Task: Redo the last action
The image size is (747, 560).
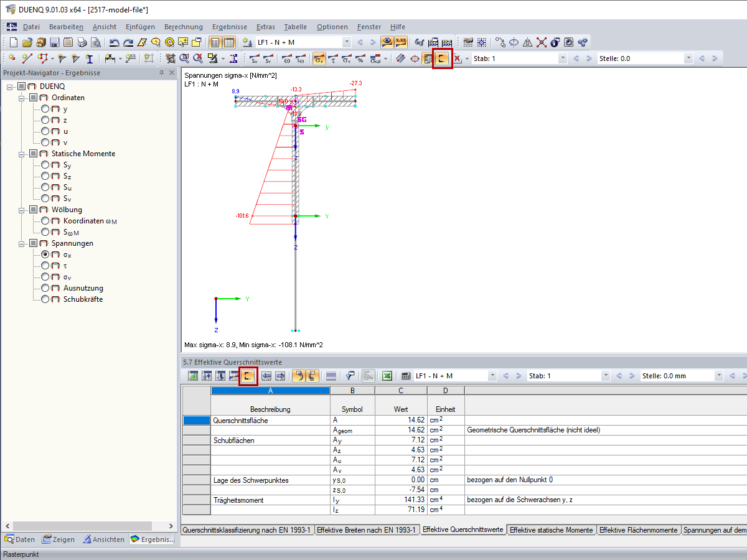Action: (x=128, y=42)
